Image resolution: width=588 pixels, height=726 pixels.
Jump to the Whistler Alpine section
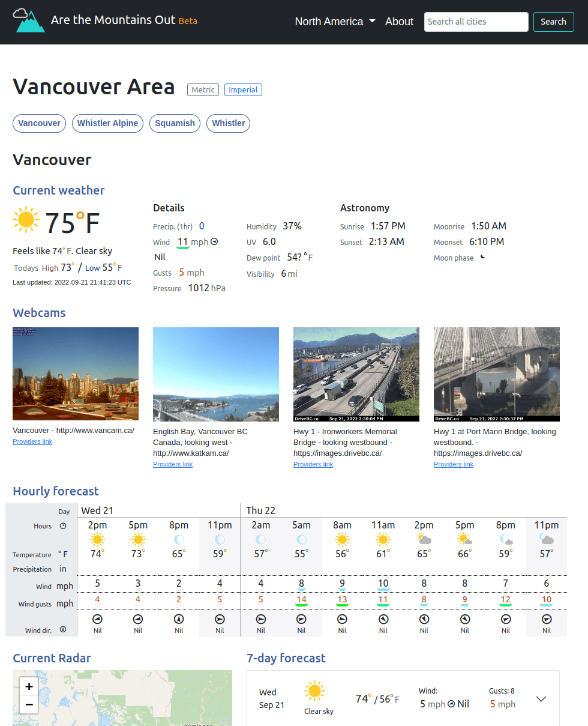coord(108,123)
